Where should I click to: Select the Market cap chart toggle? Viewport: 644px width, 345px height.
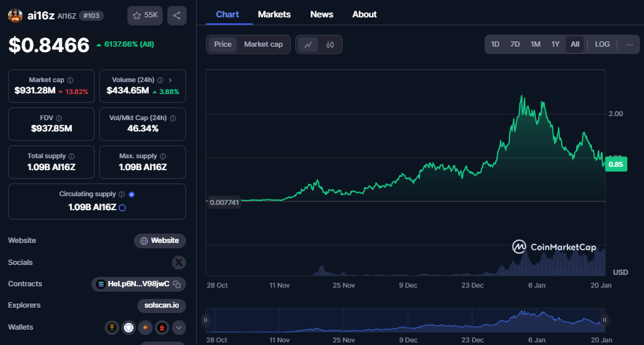point(263,45)
